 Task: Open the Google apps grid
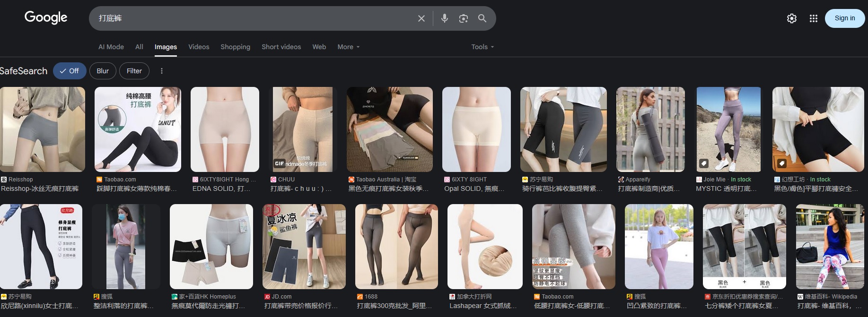[814, 18]
